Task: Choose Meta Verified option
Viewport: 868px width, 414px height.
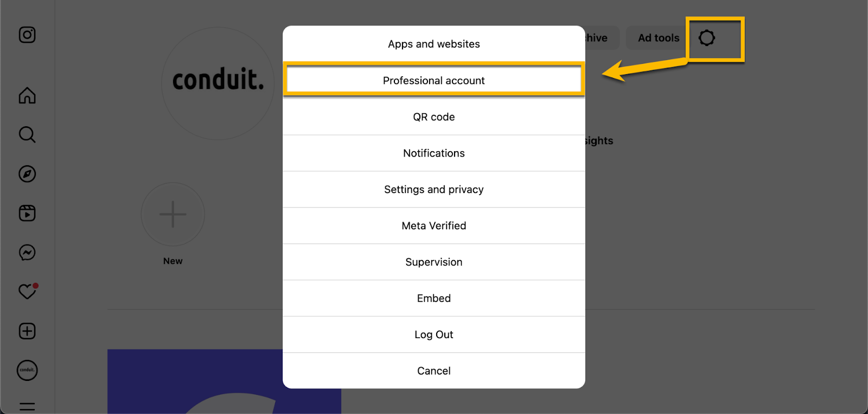Action: (433, 226)
